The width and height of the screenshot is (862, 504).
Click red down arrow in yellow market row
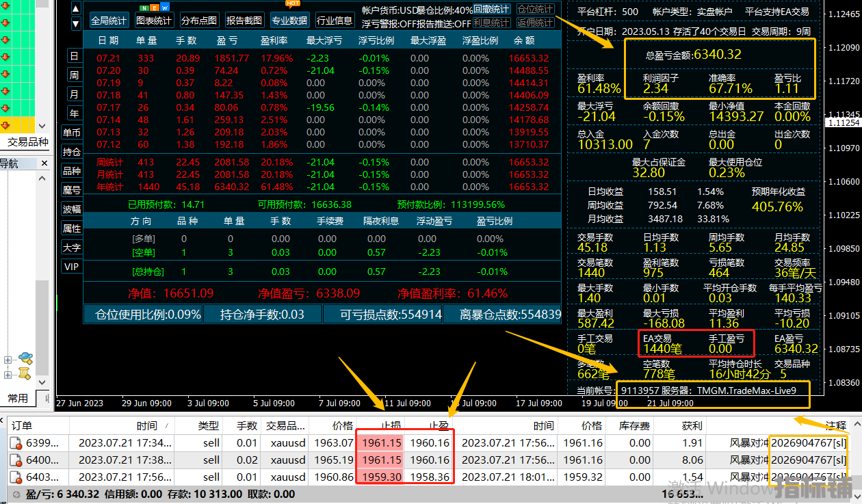click(7, 125)
